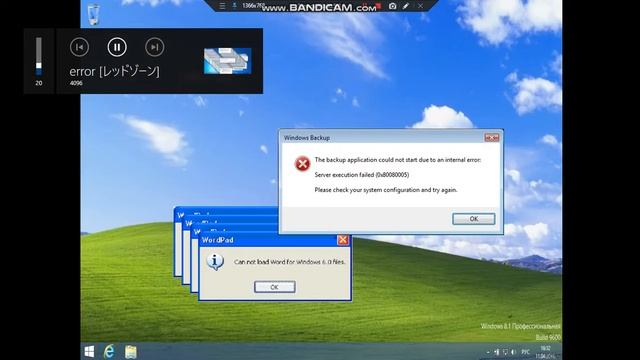Pause the currently playing track

click(117, 47)
